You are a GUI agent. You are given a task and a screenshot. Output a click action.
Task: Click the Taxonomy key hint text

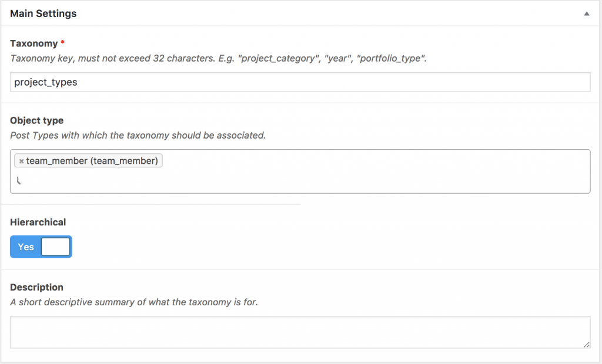(219, 58)
